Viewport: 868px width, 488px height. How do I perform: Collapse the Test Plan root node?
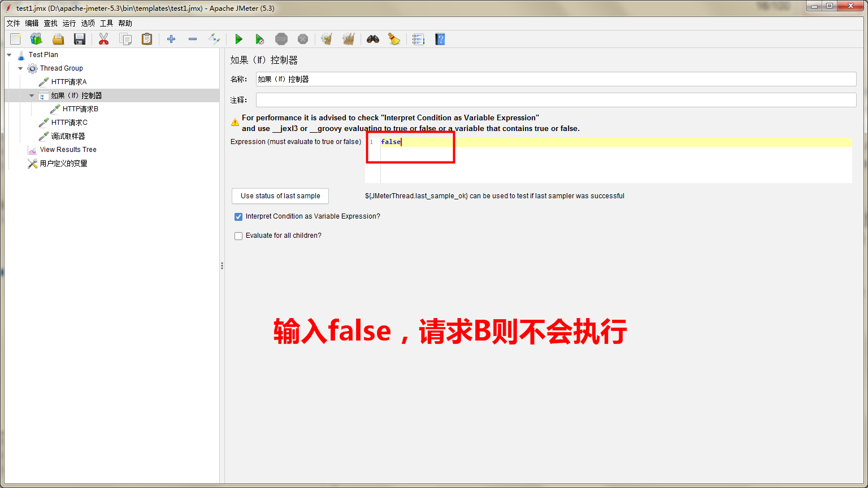[8, 54]
